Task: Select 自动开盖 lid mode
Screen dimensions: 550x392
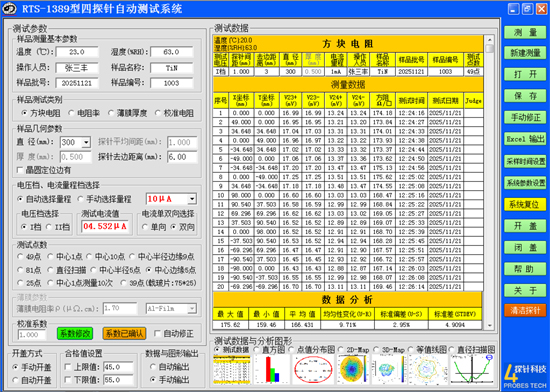Action: tap(32, 380)
